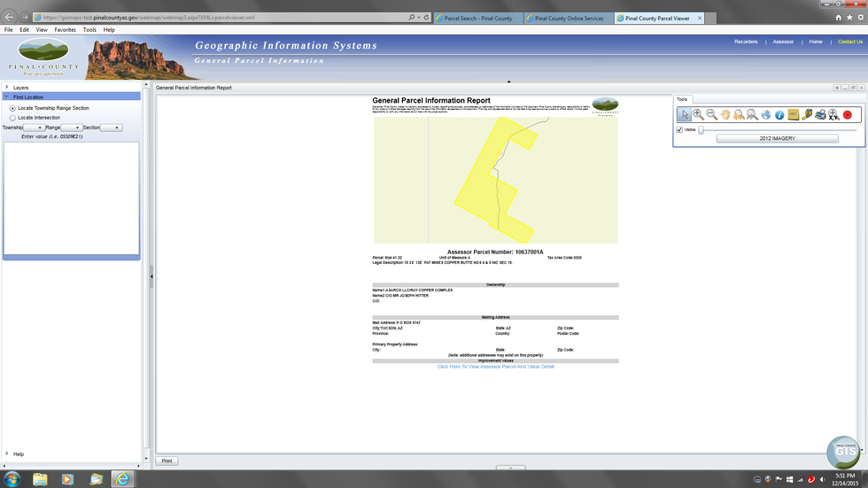Screen dimensions: 868x488
Task: Select the zoom in magnifier tool
Action: tap(698, 114)
